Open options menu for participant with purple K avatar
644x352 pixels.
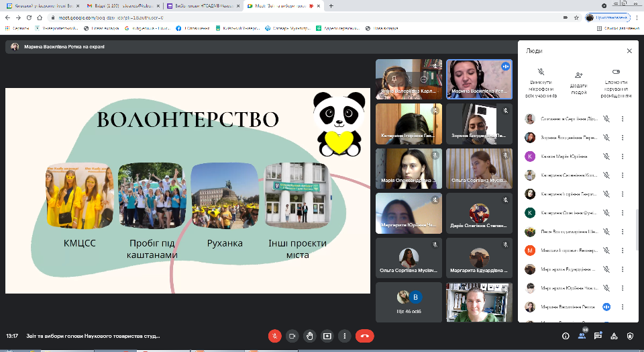(x=622, y=157)
